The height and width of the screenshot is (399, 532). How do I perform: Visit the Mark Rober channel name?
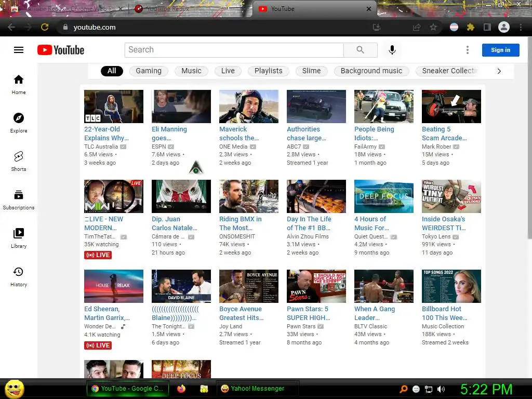[x=436, y=147]
